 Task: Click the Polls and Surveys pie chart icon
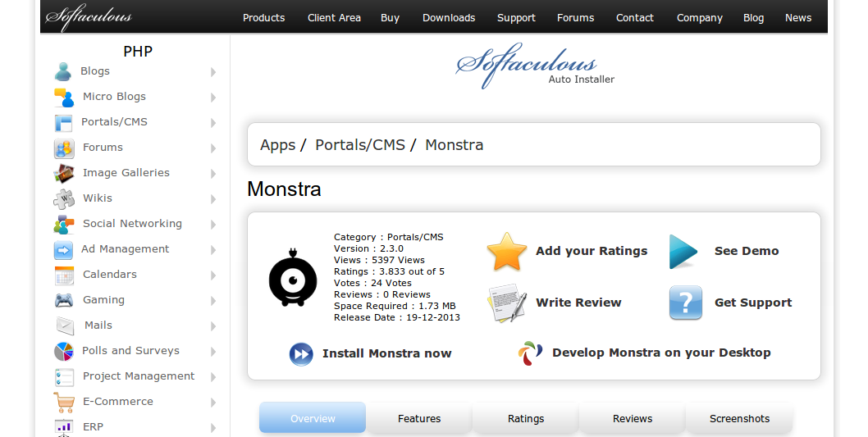[x=64, y=351]
